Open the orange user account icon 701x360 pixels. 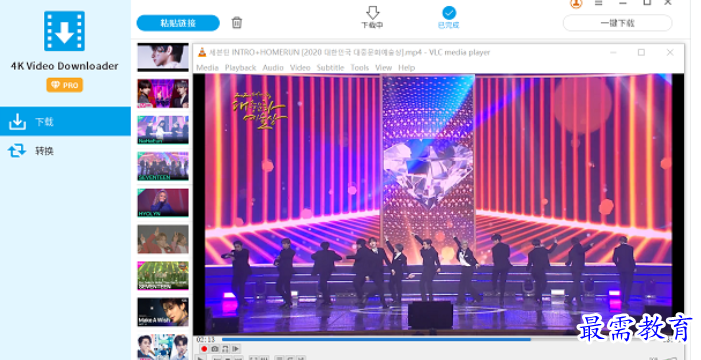point(576,4)
